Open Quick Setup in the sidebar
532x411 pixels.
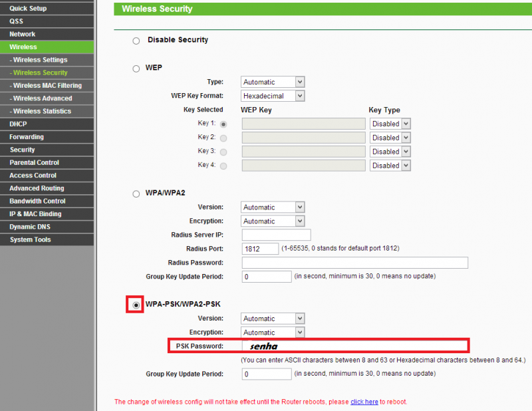pyautogui.click(x=28, y=9)
